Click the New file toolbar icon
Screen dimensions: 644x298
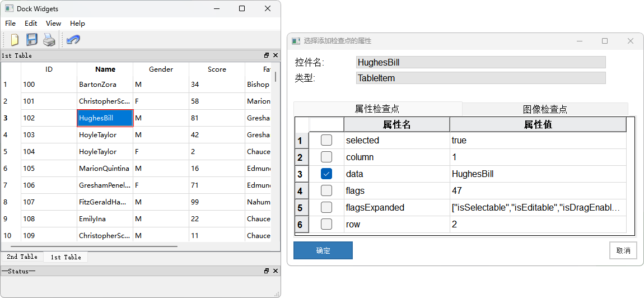pos(15,40)
